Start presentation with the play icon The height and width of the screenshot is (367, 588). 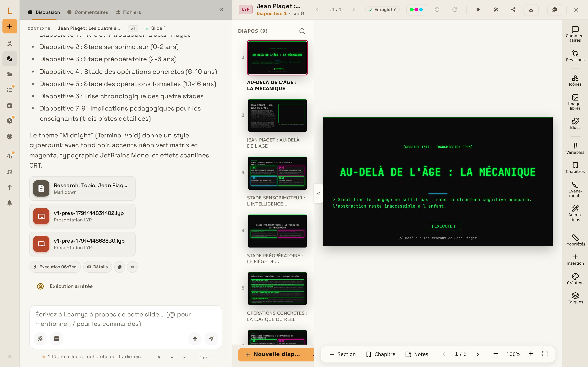tap(478, 10)
